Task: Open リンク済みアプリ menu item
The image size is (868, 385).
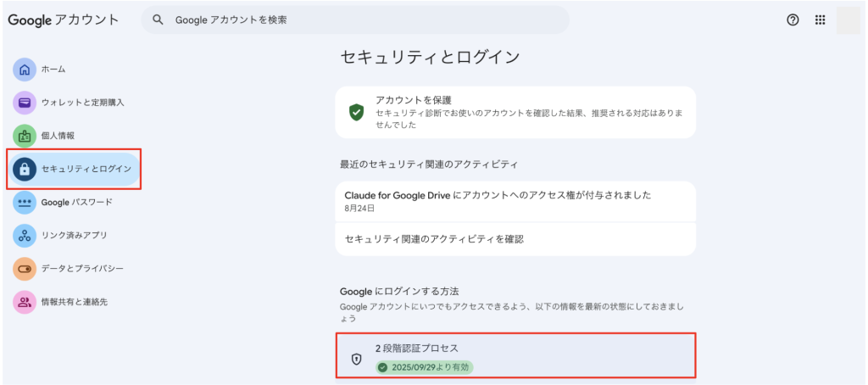Action: [x=75, y=236]
